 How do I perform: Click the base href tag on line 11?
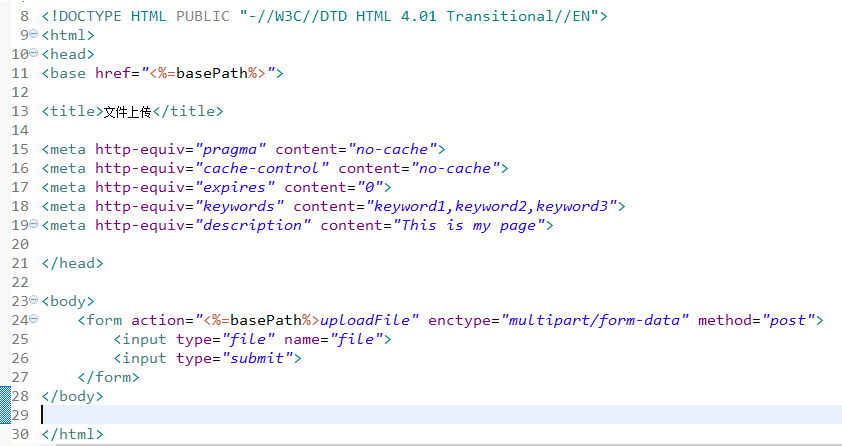(162, 73)
